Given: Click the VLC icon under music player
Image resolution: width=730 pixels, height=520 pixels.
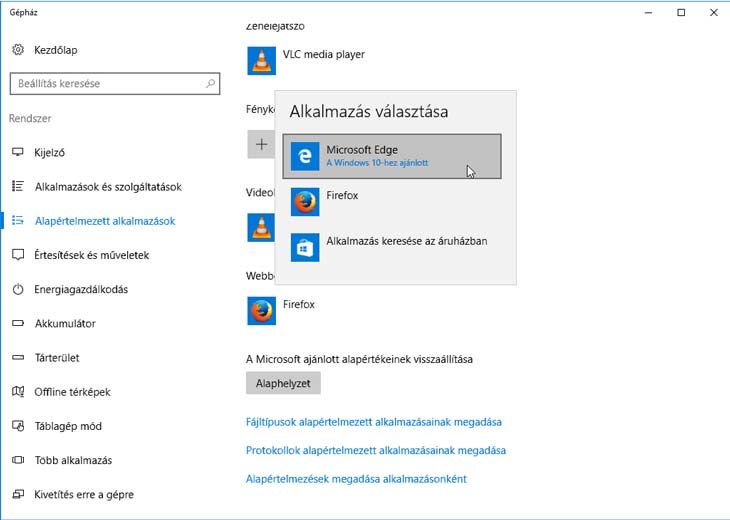Looking at the screenshot, I should coord(261,61).
